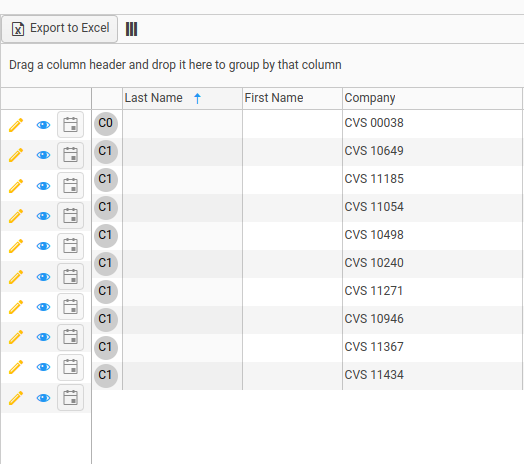
Task: Click the view eye icon in the second row
Action: click(43, 155)
